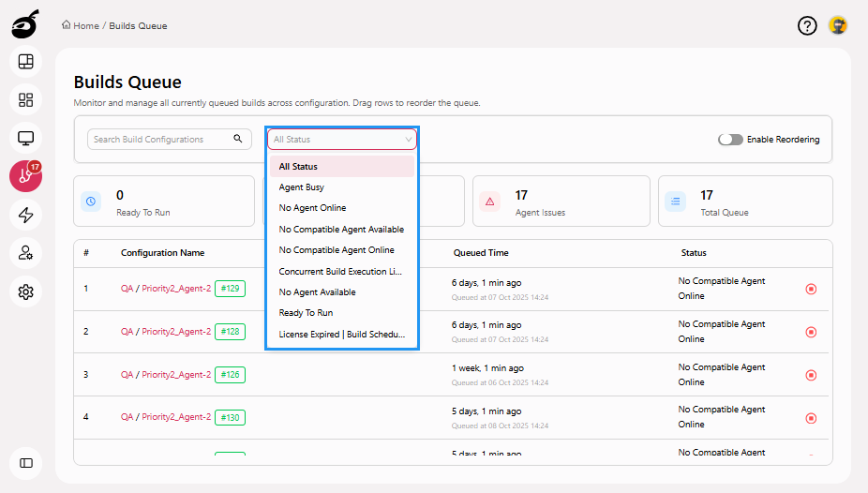Click the search magnifier icon
This screenshot has width=868, height=493.
237,139
